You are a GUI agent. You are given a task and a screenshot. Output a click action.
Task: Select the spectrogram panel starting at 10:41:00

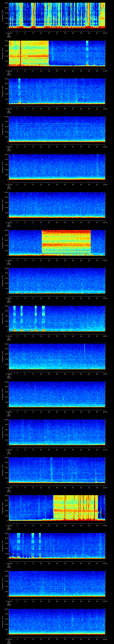click(x=57, y=470)
